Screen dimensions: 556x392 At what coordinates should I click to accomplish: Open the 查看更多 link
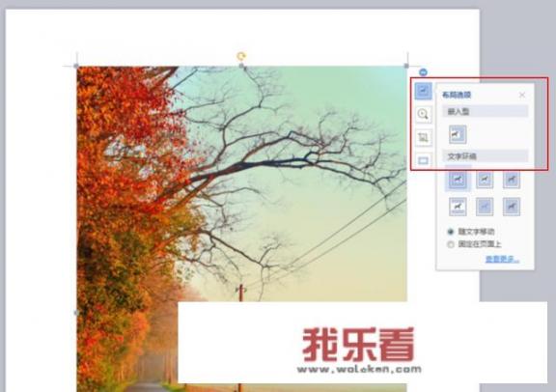click(502, 260)
